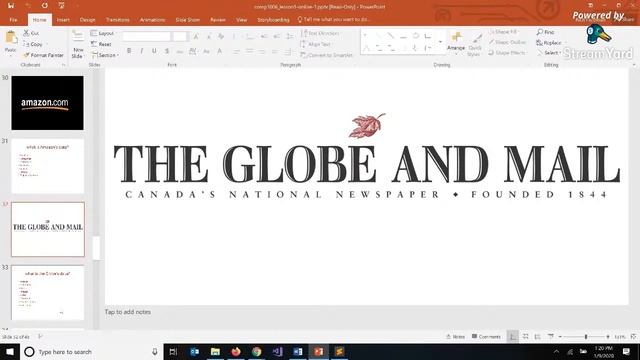Switch to the Design tab
Viewport: 640px width, 360px height.
[87, 20]
